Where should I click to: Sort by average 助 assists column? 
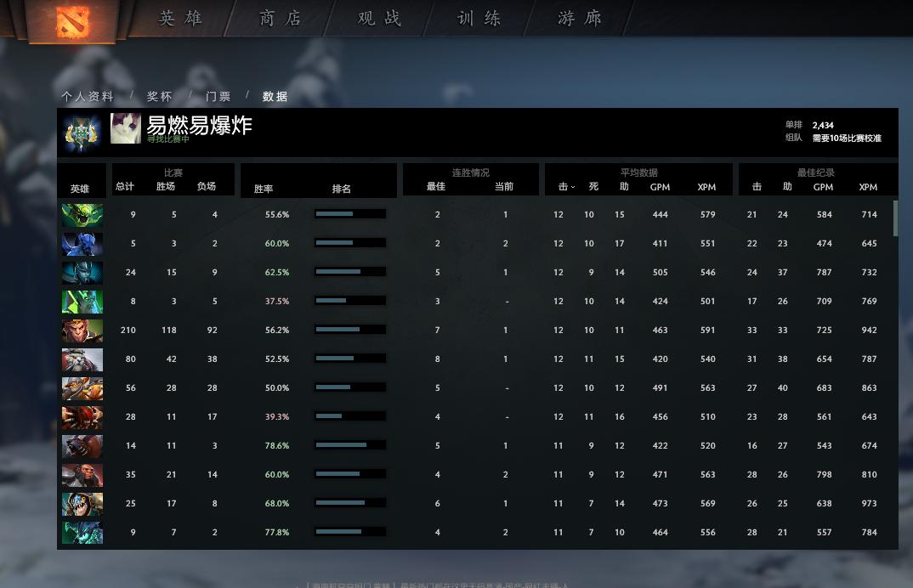tap(624, 186)
